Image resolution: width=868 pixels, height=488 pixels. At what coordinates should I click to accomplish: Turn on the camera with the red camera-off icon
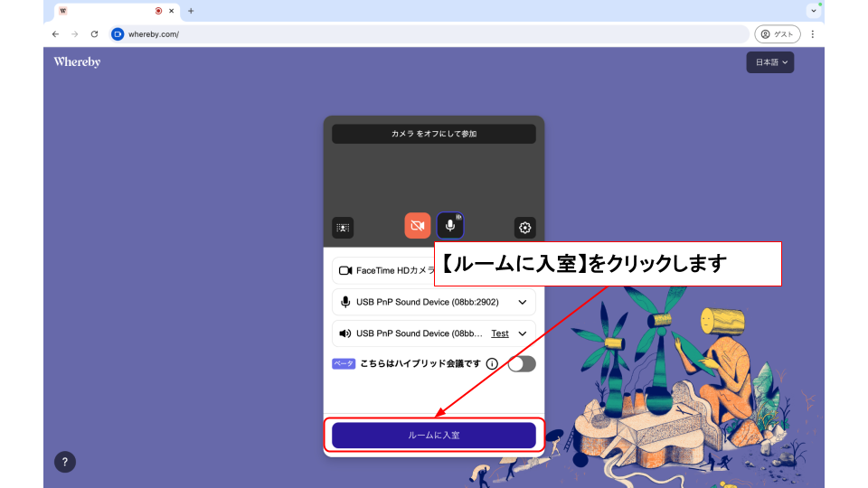coord(417,226)
